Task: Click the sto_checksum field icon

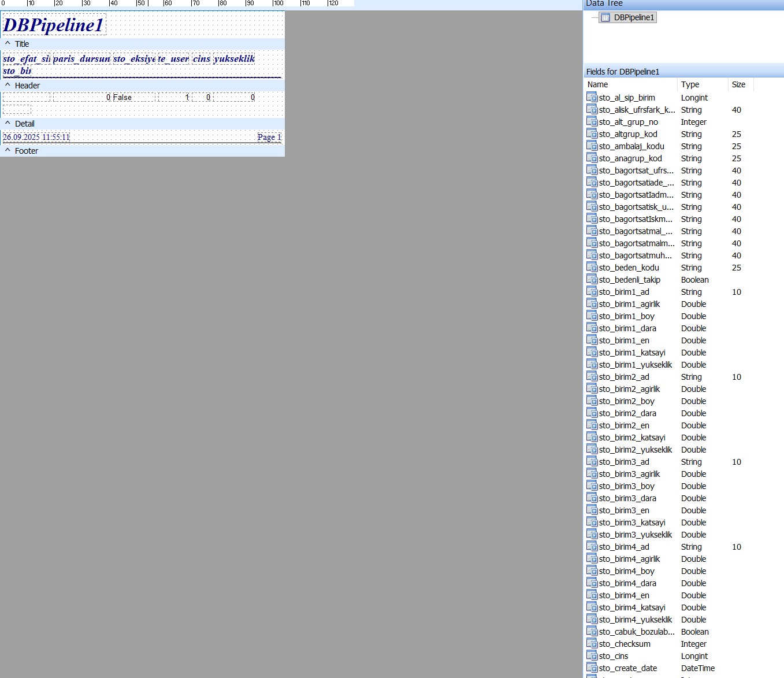Action: click(592, 643)
